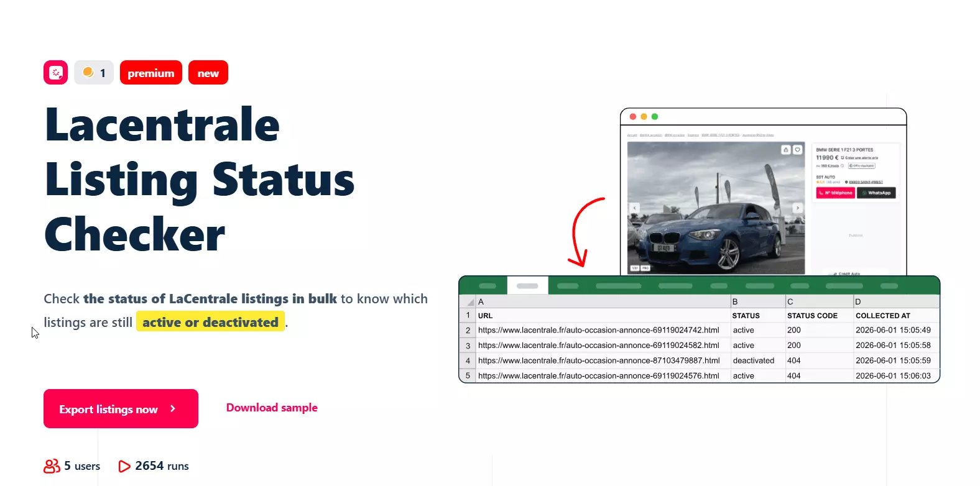The width and height of the screenshot is (980, 486).
Task: Click the STATUS CODE header cell
Action: 819,316
